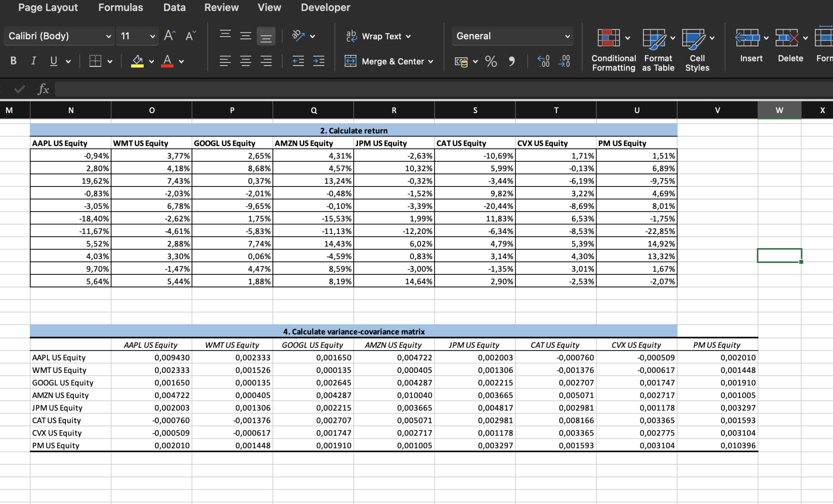Click Delete cells icon

(x=787, y=38)
